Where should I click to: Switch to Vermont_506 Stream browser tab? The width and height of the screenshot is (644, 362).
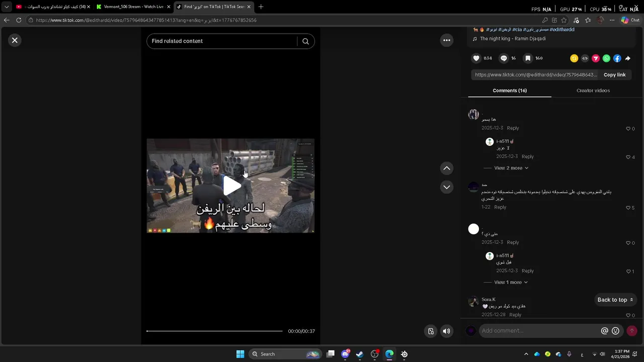[133, 7]
